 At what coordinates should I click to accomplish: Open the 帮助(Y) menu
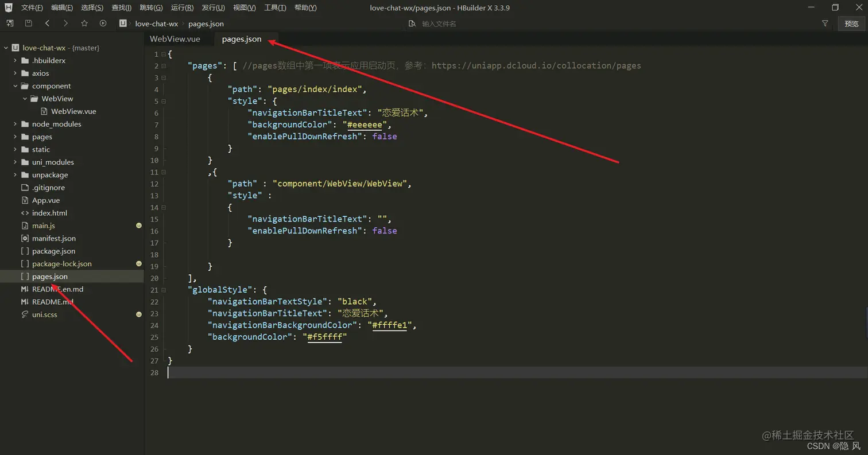(305, 7)
